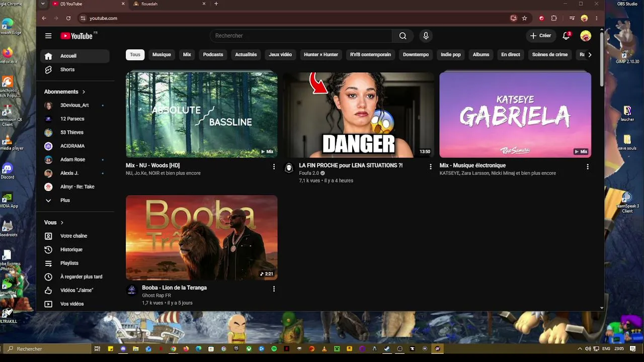644x362 pixels.
Task: Click the Windows taskbar Rechercher search box
Action: point(47,348)
